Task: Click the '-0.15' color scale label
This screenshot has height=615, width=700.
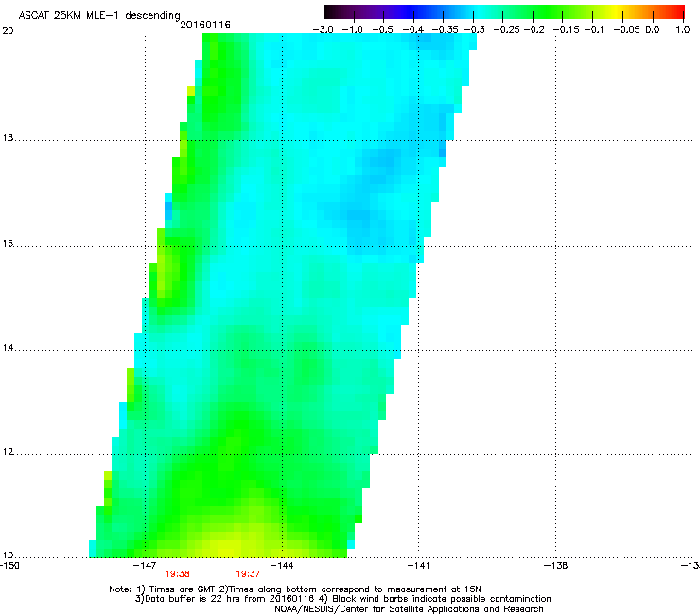Action: coord(566,30)
